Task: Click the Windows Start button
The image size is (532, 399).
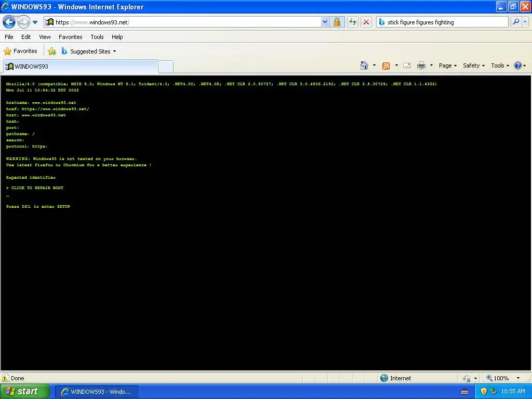Action: [x=24, y=392]
